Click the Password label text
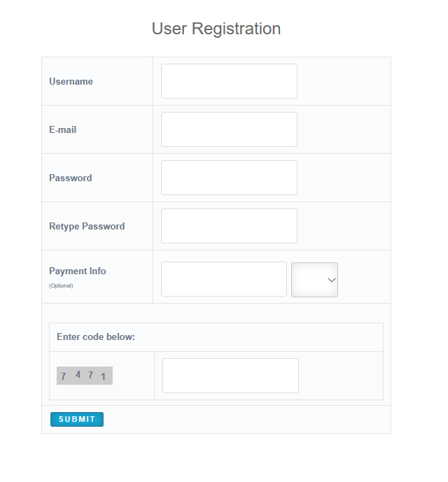448x482 pixels. click(x=70, y=178)
